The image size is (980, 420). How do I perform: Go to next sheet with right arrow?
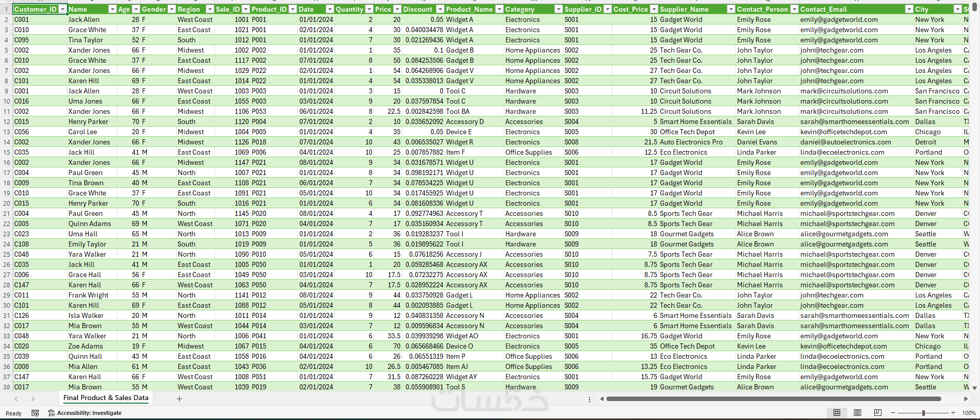pyautogui.click(x=33, y=399)
